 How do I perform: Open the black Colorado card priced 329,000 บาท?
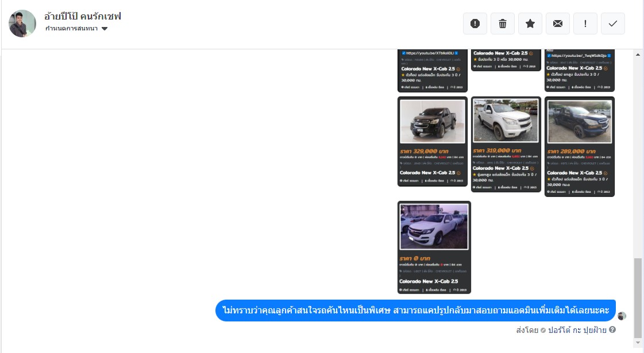click(433, 141)
